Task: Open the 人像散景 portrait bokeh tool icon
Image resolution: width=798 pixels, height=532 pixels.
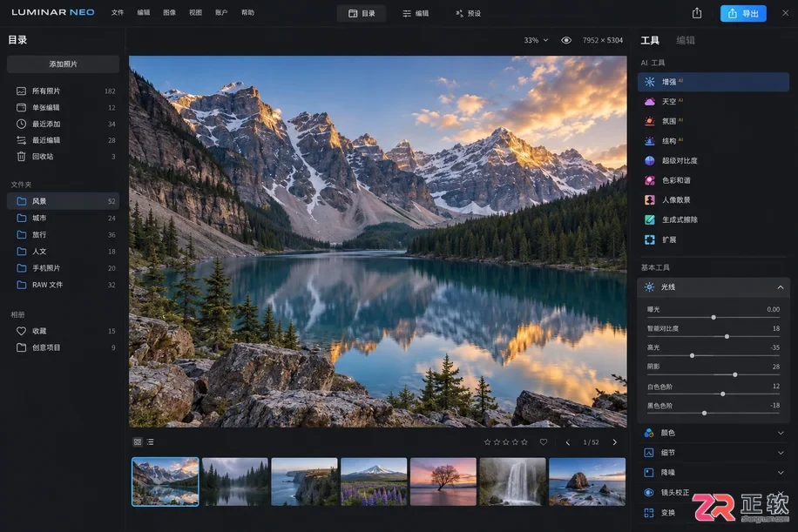Action: tap(649, 200)
